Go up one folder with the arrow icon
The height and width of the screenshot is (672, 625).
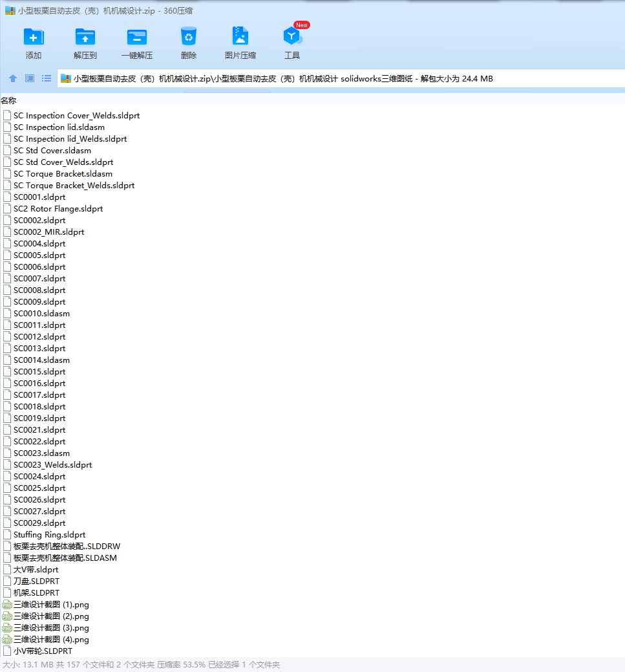(13, 78)
